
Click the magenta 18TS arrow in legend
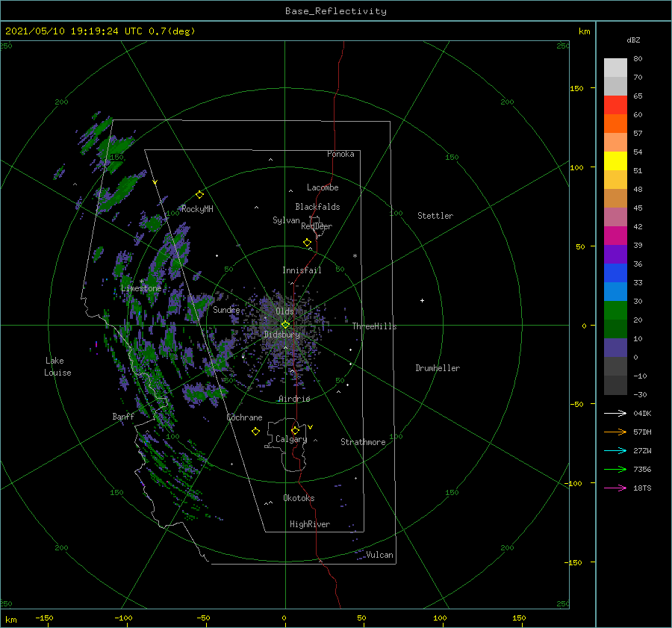(615, 488)
